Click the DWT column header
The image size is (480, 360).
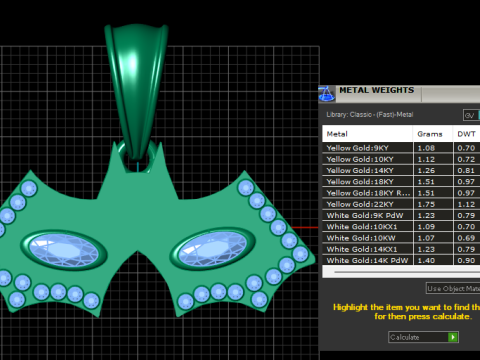[x=467, y=134]
